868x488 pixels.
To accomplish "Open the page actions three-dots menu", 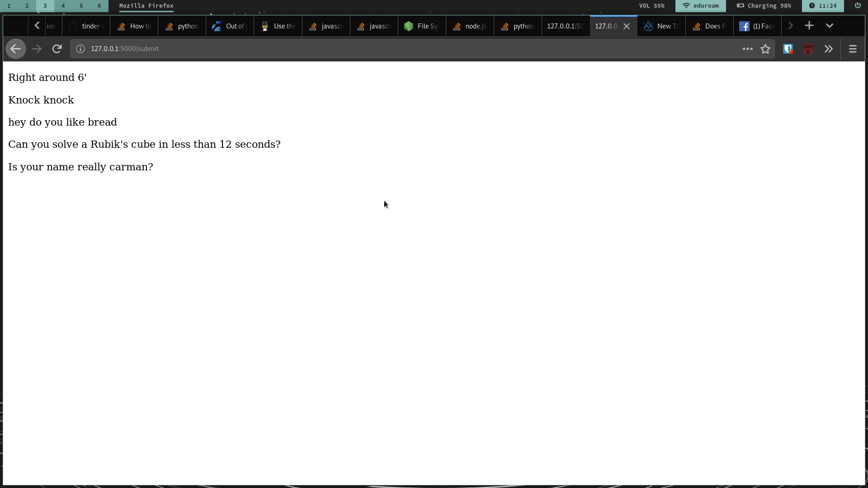I will click(x=747, y=49).
